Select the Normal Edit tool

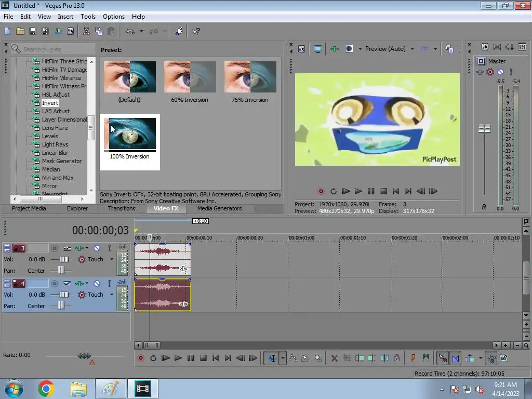[x=272, y=358]
